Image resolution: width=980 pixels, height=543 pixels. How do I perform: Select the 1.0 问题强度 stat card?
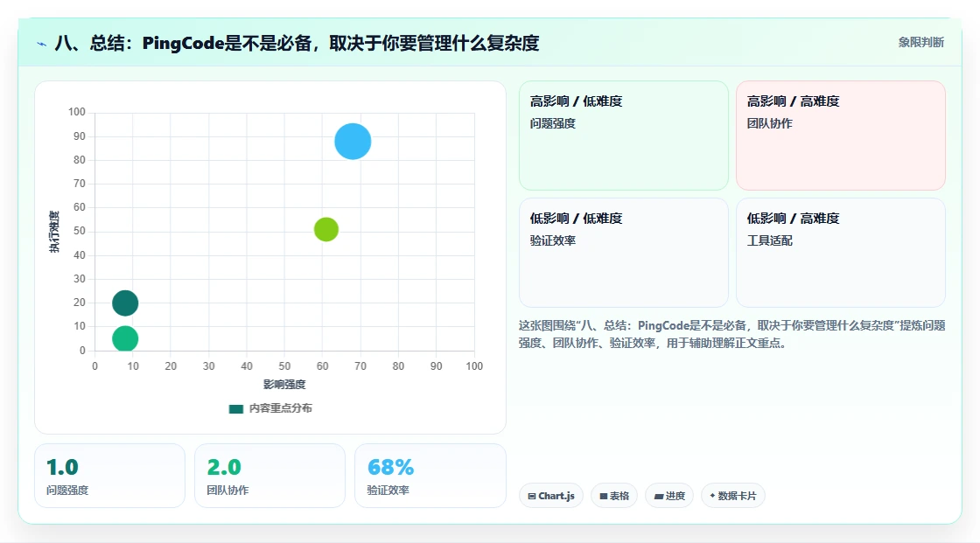110,476
